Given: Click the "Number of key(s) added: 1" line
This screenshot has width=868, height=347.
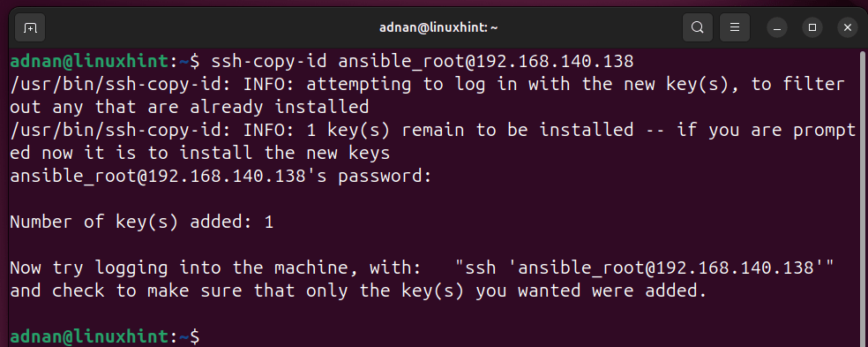Looking at the screenshot, I should point(142,223).
